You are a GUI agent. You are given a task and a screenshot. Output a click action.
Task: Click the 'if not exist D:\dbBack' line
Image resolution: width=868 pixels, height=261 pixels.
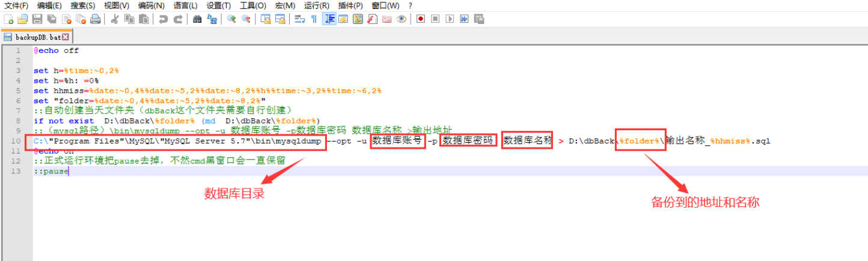177,121
